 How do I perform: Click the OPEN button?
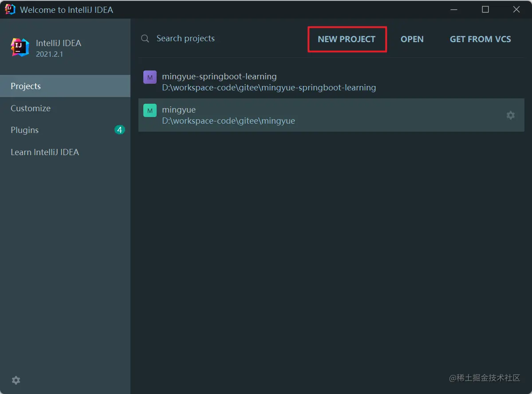coord(412,39)
